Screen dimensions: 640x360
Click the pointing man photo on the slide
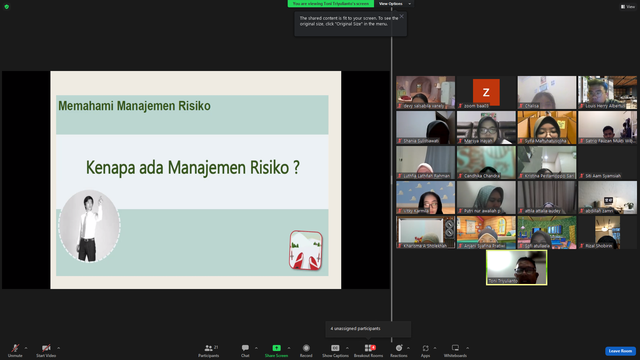(x=89, y=226)
